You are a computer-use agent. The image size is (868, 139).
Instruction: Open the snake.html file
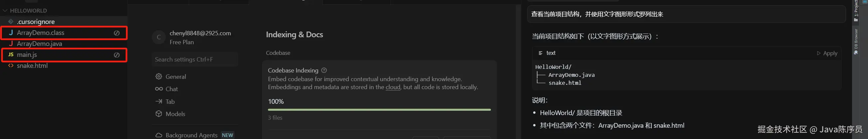[x=32, y=66]
